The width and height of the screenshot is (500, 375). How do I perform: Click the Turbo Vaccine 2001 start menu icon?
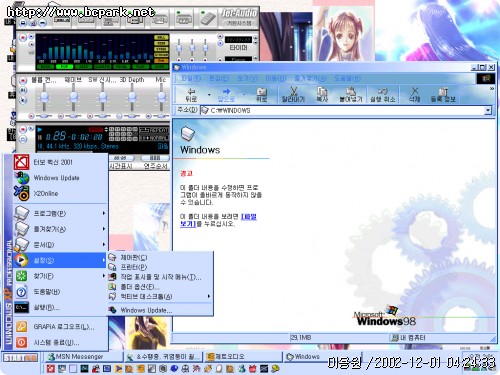22,162
